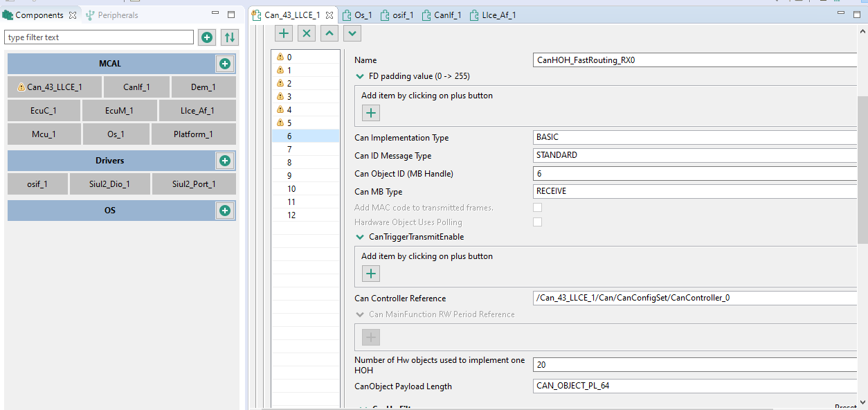
Task: Open Mcu_1 component
Action: coord(44,134)
